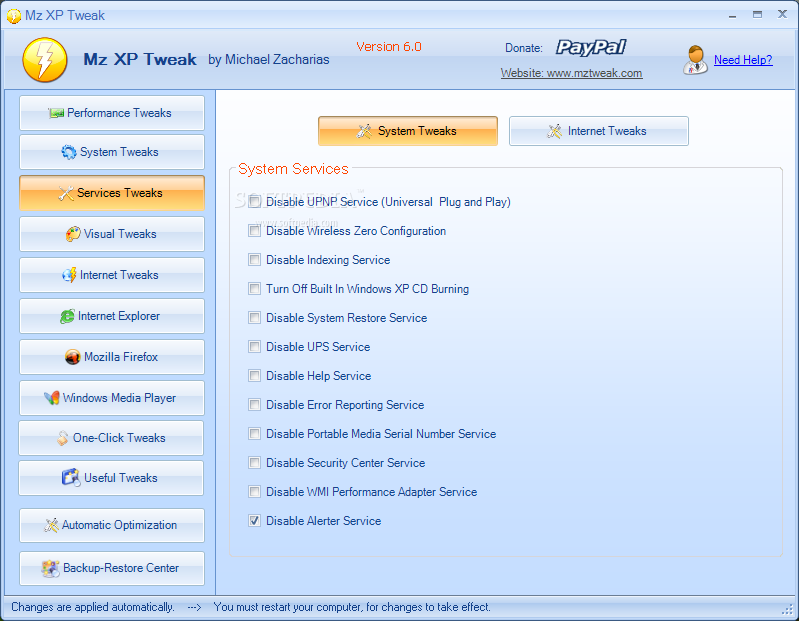The width and height of the screenshot is (799, 621).
Task: Check Disable WMI Performance Adapter Service
Action: 254,492
